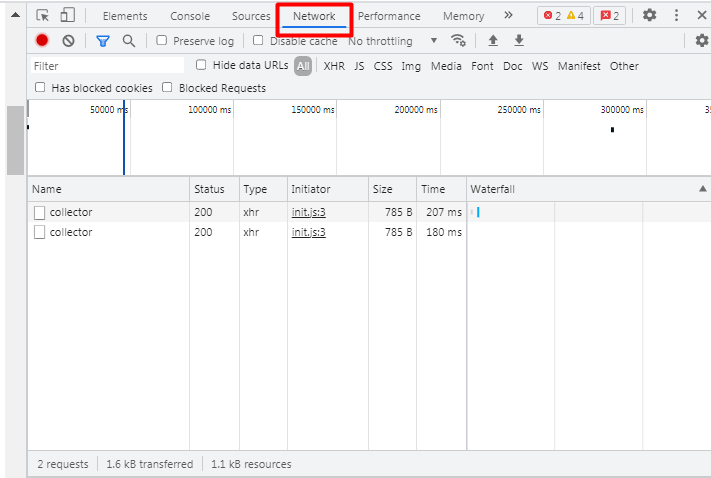Click the 1.6 kB transferred status text
Image resolution: width=711 pixels, height=478 pixels.
point(150,464)
